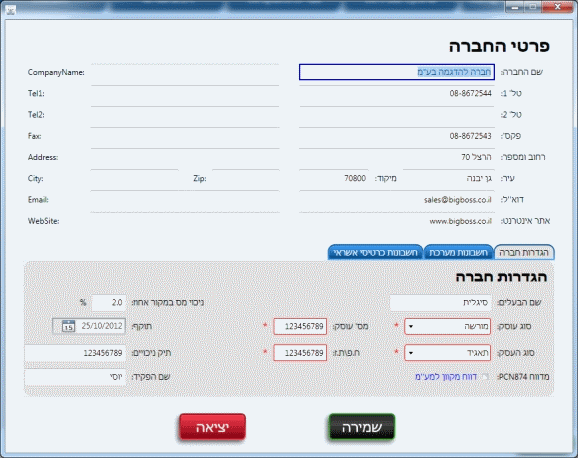578x458 pixels.
Task: Focus the שם החברה company name field
Action: (x=397, y=72)
